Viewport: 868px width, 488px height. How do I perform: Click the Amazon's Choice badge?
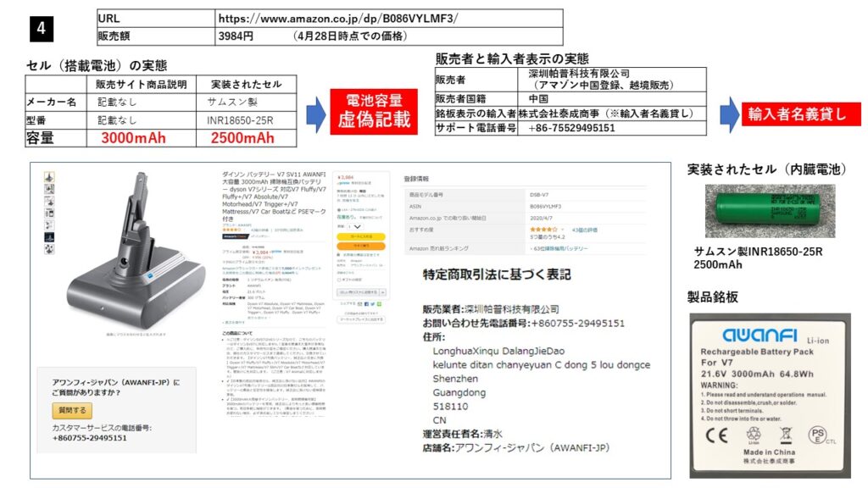(x=235, y=238)
